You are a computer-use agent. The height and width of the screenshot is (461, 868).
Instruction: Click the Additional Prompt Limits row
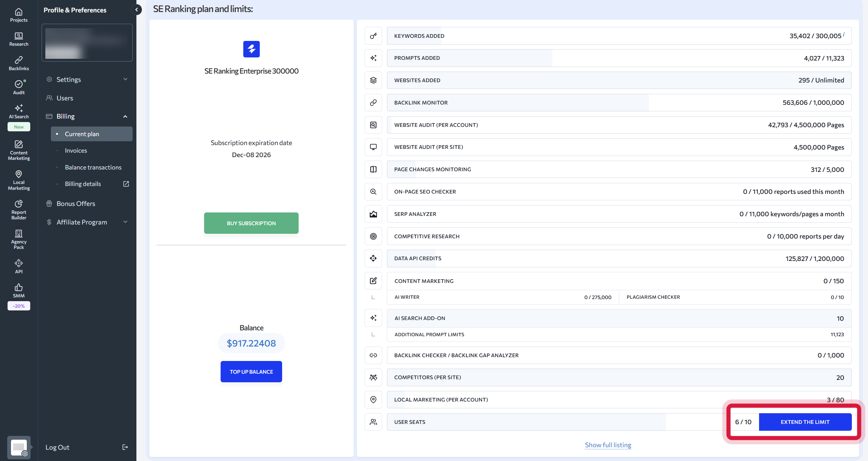pyautogui.click(x=619, y=334)
